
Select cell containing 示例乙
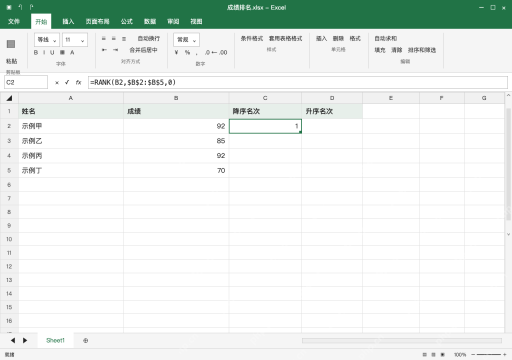[x=71, y=141]
